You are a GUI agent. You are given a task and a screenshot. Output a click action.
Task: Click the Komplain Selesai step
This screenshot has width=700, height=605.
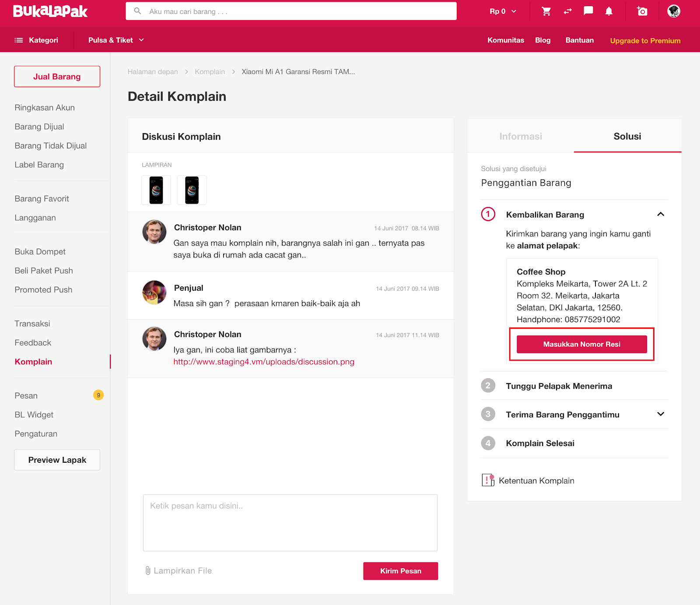point(540,443)
